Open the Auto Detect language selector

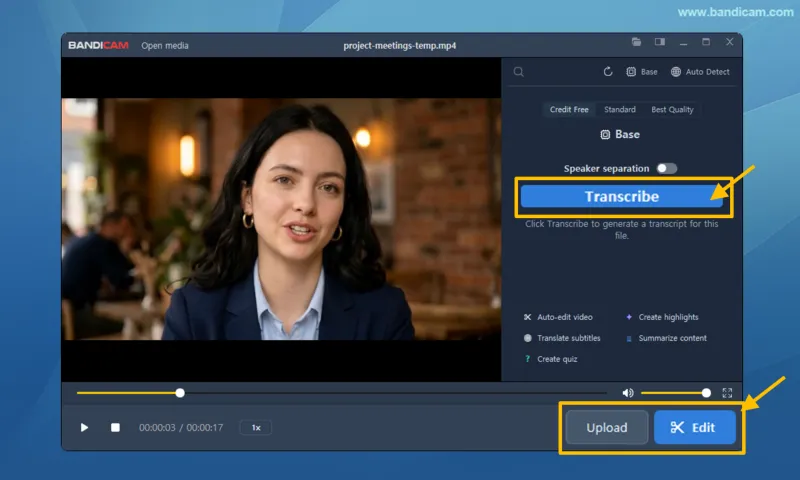coord(700,72)
